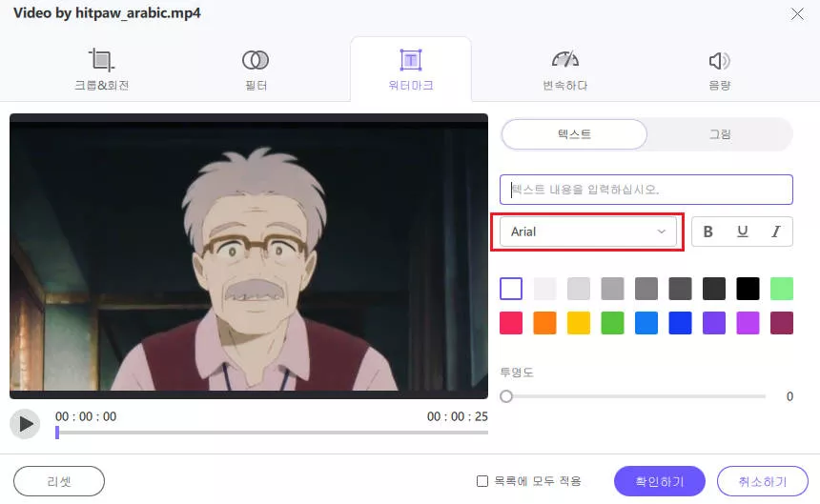Click the 00 : 00 : 25 end time
Screen dimensions: 820x504
457,416
